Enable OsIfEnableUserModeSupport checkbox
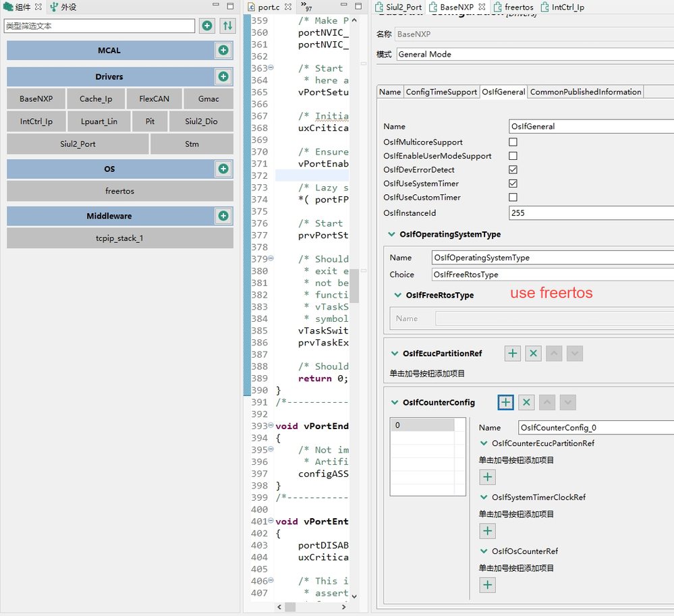 513,156
